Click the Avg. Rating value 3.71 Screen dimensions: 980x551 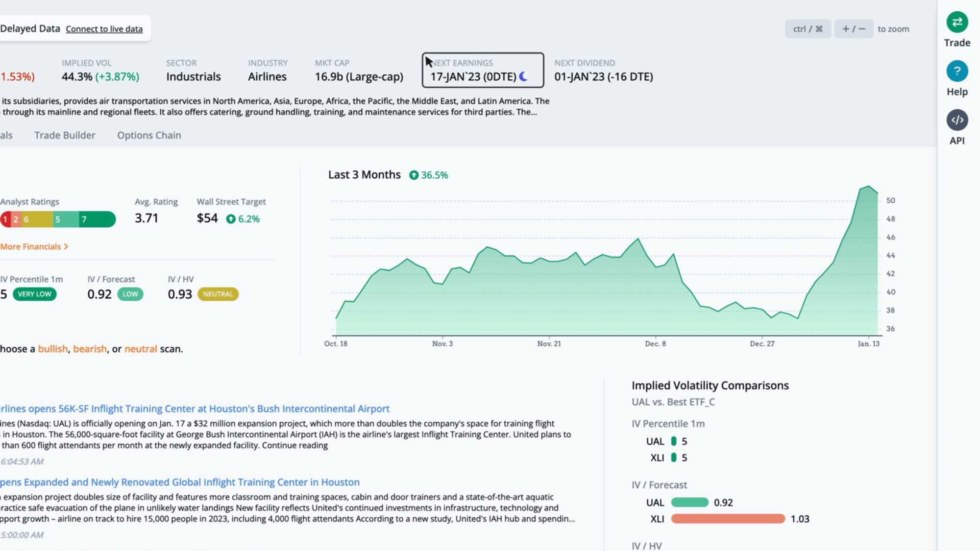[147, 218]
